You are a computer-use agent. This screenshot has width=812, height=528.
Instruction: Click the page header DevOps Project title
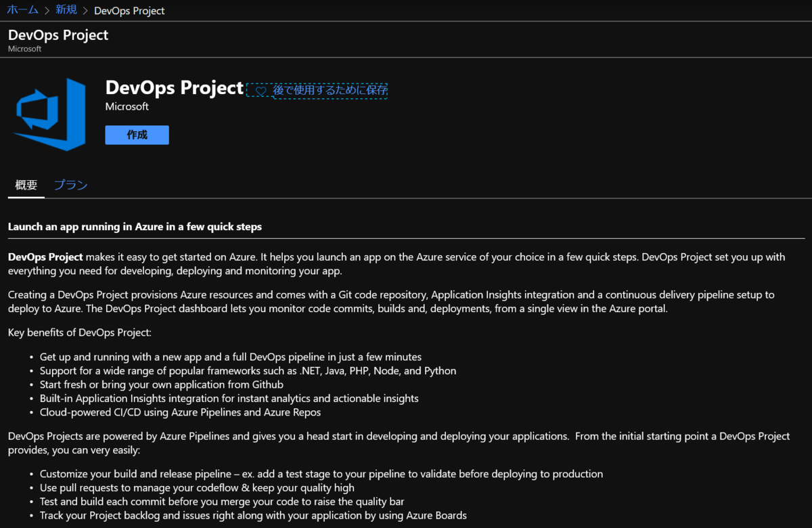(x=58, y=35)
